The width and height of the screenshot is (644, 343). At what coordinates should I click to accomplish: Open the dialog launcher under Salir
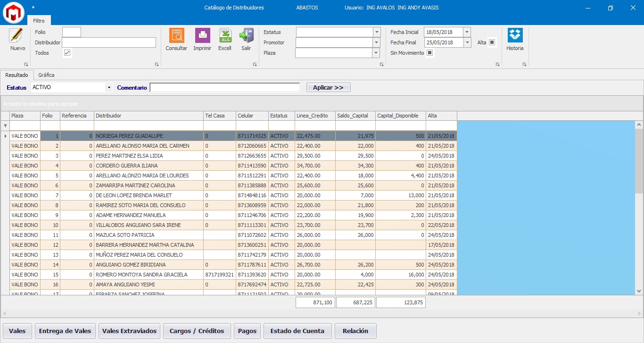pyautogui.click(x=255, y=64)
